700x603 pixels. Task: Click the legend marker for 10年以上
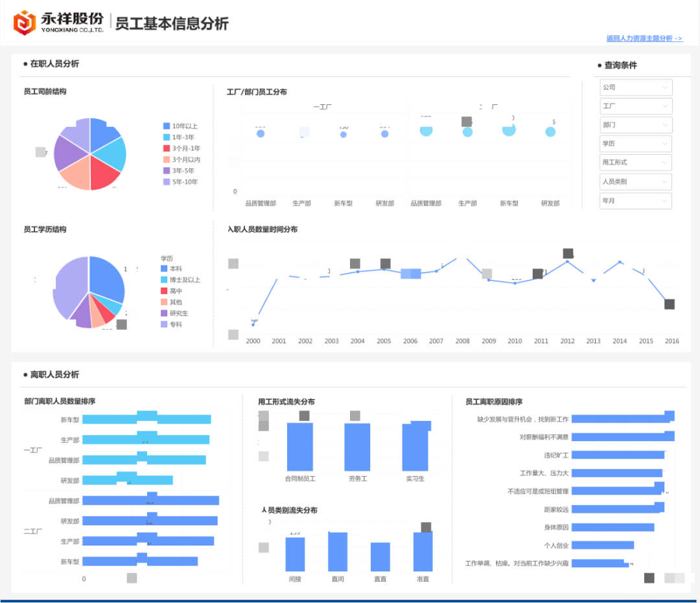(166, 126)
